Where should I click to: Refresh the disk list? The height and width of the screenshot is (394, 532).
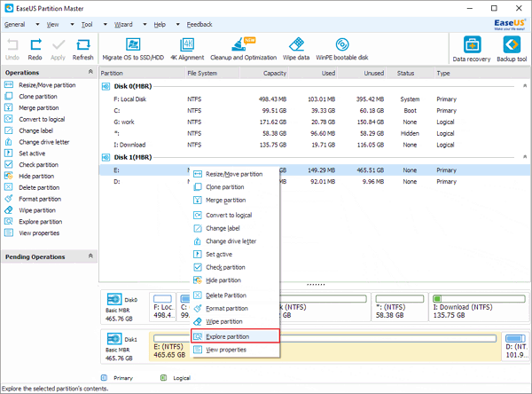82,50
